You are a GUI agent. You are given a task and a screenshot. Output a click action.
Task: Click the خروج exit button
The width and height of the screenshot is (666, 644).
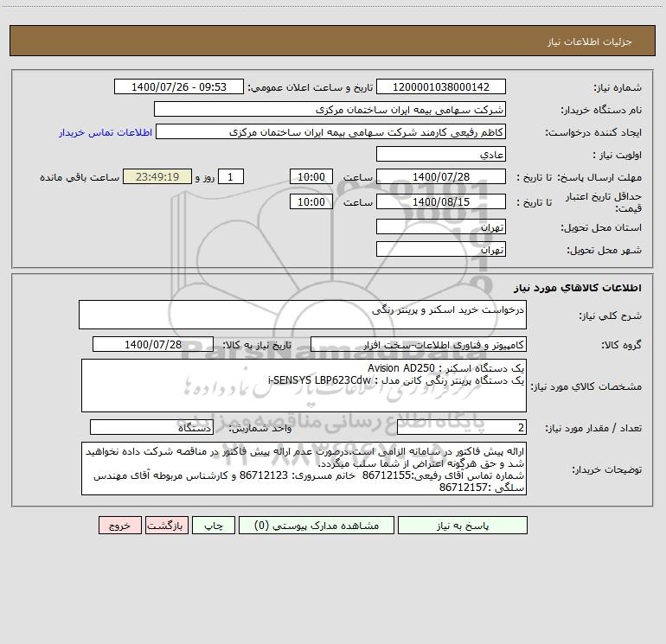click(x=119, y=525)
